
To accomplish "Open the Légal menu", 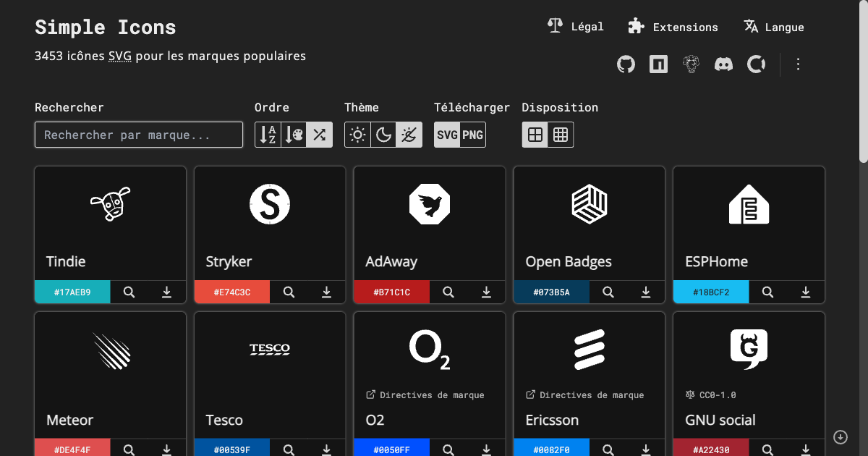I will (x=576, y=27).
